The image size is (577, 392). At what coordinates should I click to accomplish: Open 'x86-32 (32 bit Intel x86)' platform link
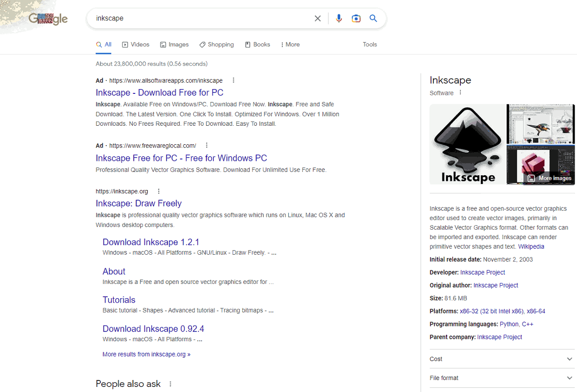click(x=492, y=311)
